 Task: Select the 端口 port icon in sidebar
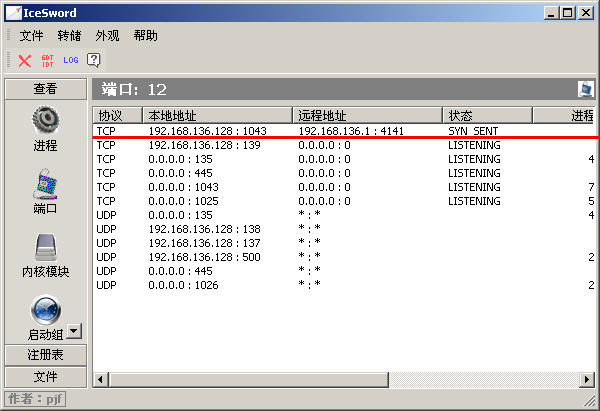click(46, 184)
